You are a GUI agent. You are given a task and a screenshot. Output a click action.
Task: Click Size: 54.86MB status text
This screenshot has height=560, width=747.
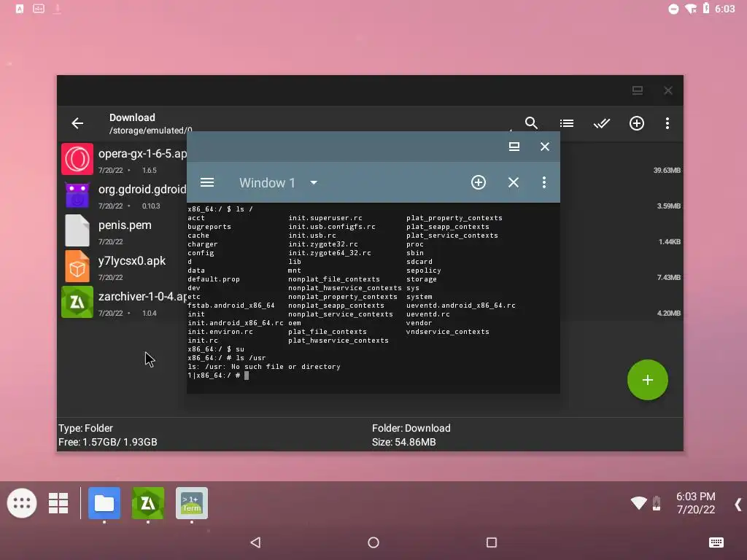click(x=404, y=442)
